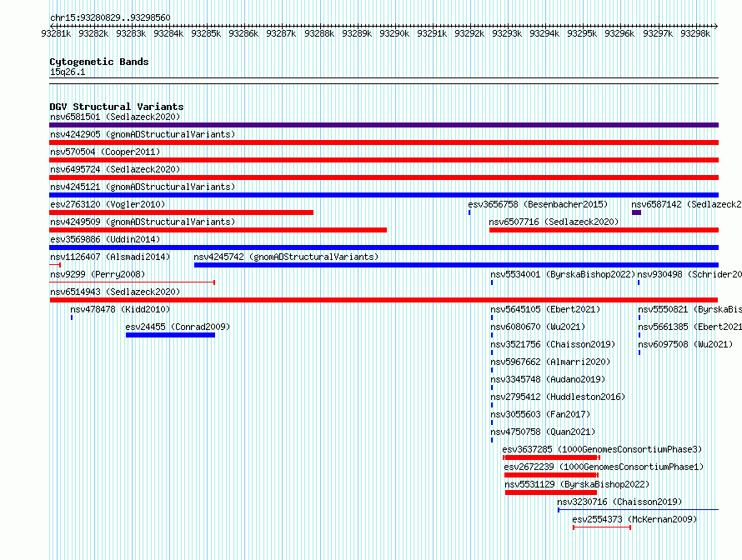
Task: Click nsv6080670 (Wu2021) label
Action: tap(538, 327)
